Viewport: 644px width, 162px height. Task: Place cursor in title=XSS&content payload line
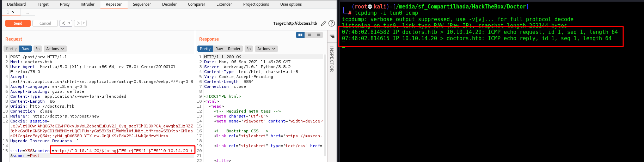point(102,151)
